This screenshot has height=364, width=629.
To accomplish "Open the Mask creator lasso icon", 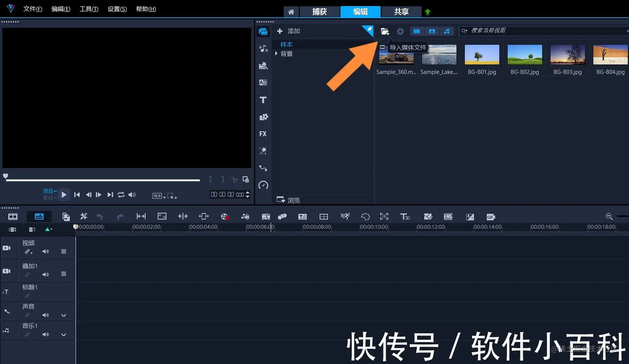I will [365, 217].
